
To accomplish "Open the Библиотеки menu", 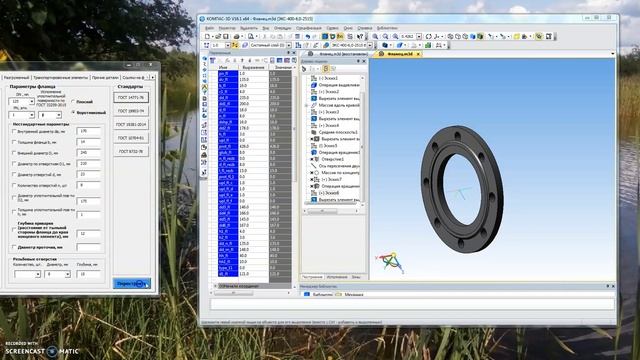I will tap(387, 28).
